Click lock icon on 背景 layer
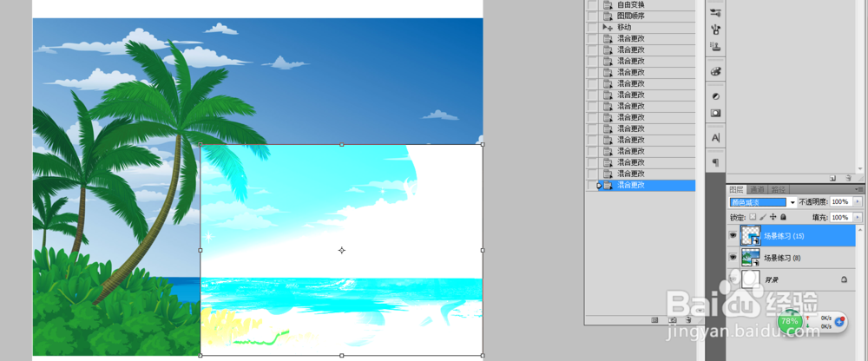Screen dimensions: 868x361 pyautogui.click(x=844, y=280)
